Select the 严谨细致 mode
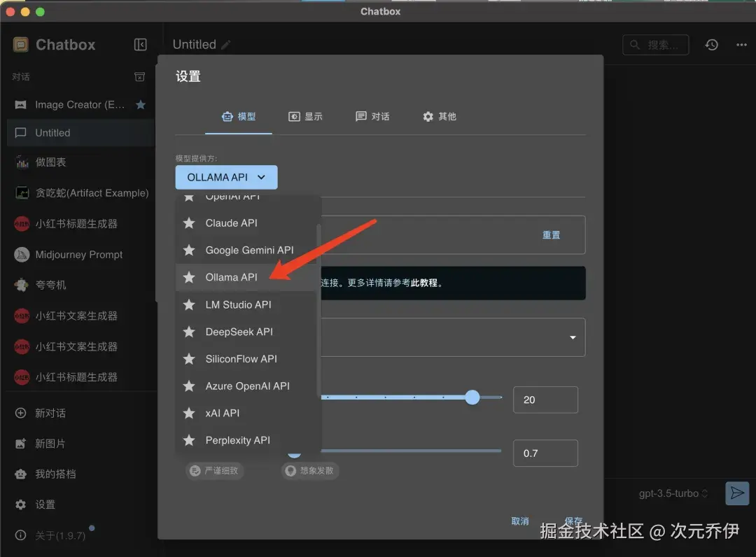 215,470
